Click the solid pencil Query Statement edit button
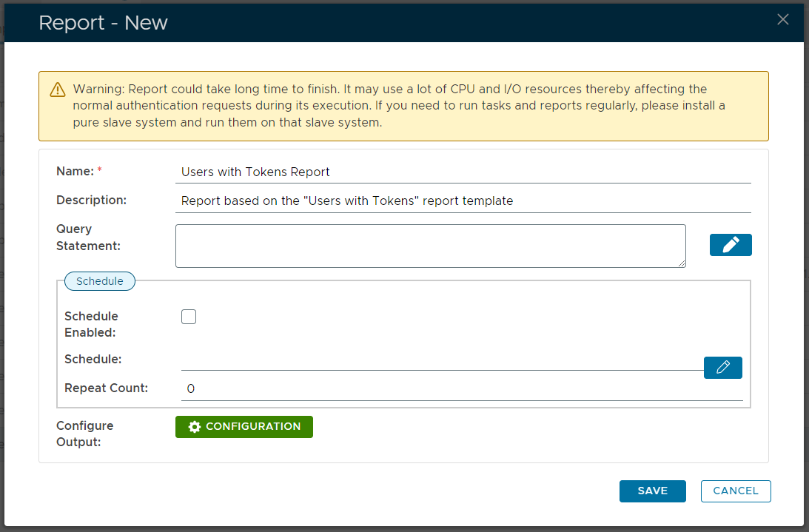This screenshot has width=809, height=532. coord(731,245)
